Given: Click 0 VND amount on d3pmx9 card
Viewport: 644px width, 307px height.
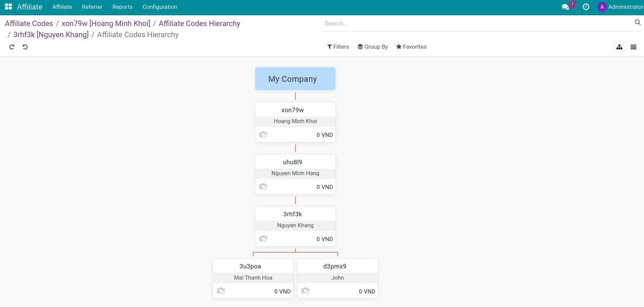Looking at the screenshot, I should 367,291.
